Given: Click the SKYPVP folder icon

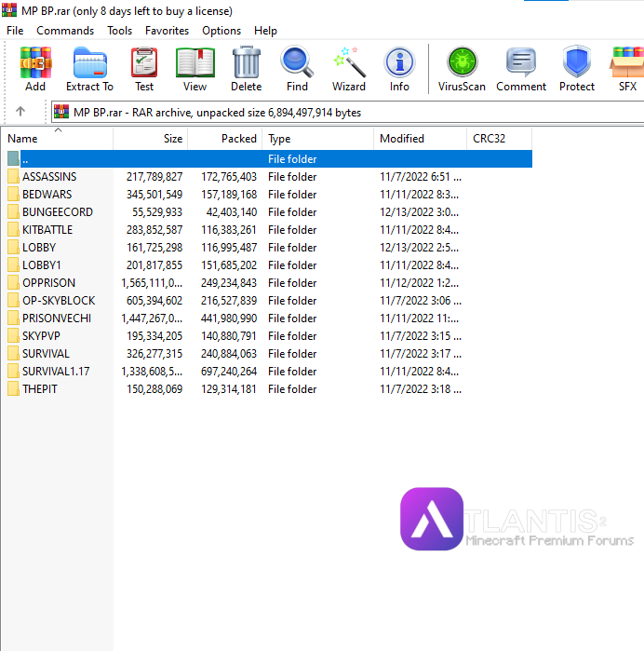Looking at the screenshot, I should click(13, 336).
